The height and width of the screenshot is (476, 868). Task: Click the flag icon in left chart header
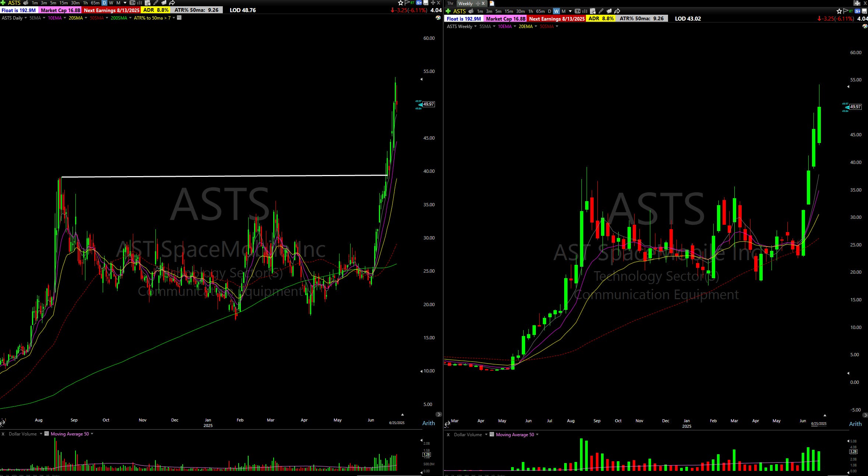(x=407, y=3)
